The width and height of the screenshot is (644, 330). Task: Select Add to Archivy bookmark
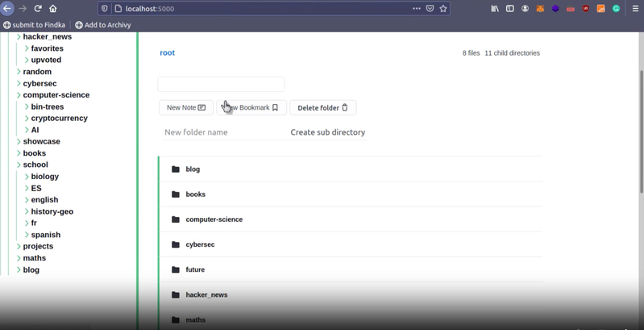[x=102, y=25]
